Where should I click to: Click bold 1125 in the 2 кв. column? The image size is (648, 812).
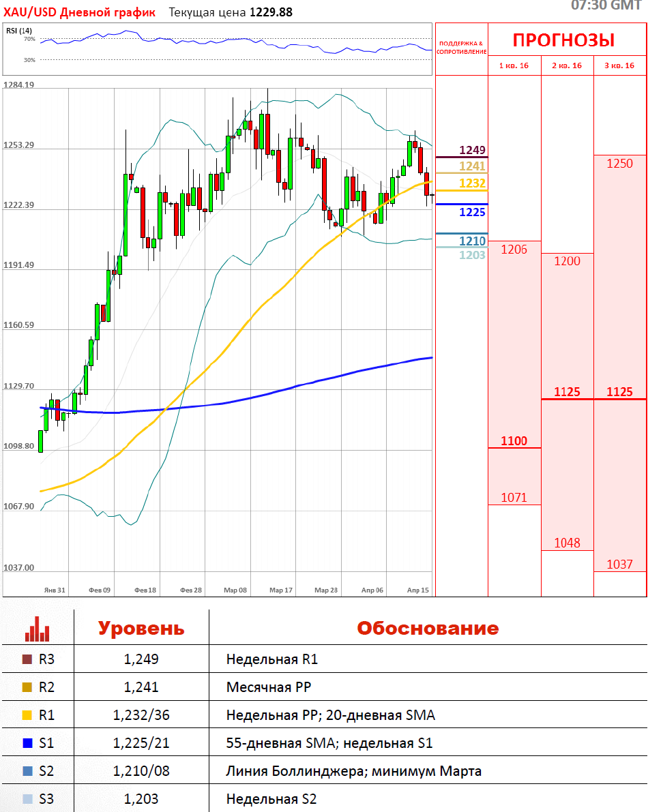point(568,392)
